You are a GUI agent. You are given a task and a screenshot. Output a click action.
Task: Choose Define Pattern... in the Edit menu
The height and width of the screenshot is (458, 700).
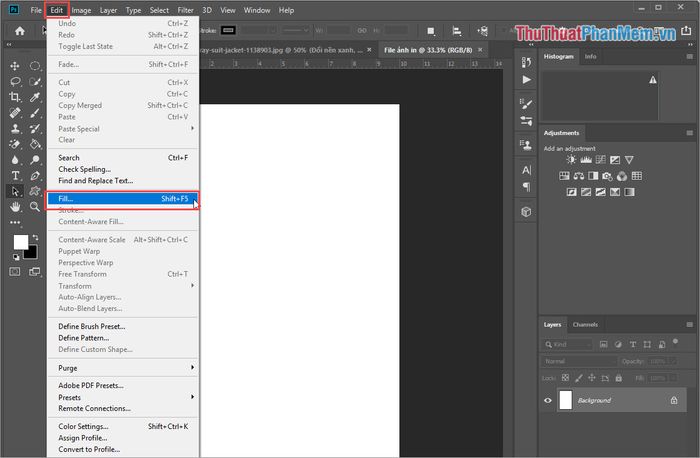tap(123, 338)
